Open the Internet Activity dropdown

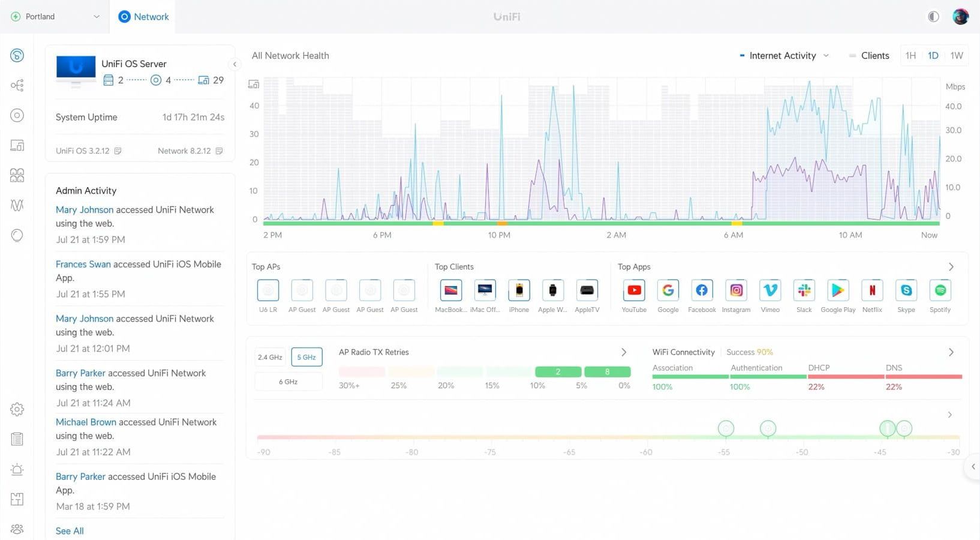tap(784, 56)
